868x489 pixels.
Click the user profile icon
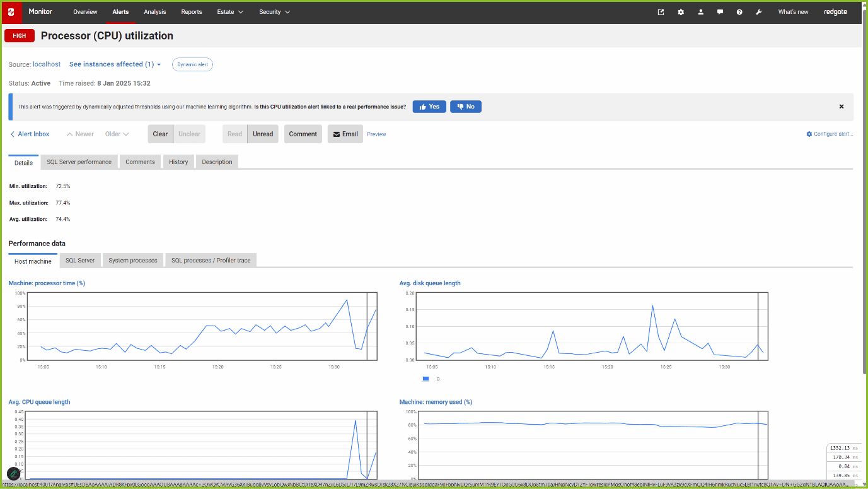[700, 11]
